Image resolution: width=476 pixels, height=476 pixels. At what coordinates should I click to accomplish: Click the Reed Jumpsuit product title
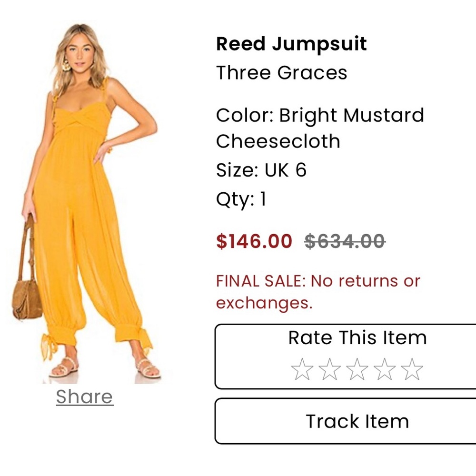pos(291,44)
